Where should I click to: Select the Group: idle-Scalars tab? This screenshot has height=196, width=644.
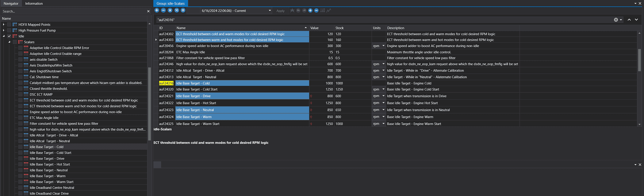coord(171,3)
